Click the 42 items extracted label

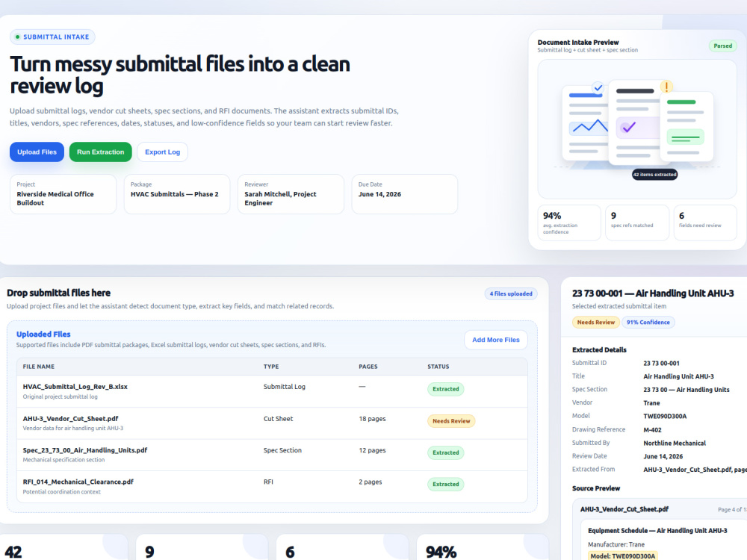(654, 174)
